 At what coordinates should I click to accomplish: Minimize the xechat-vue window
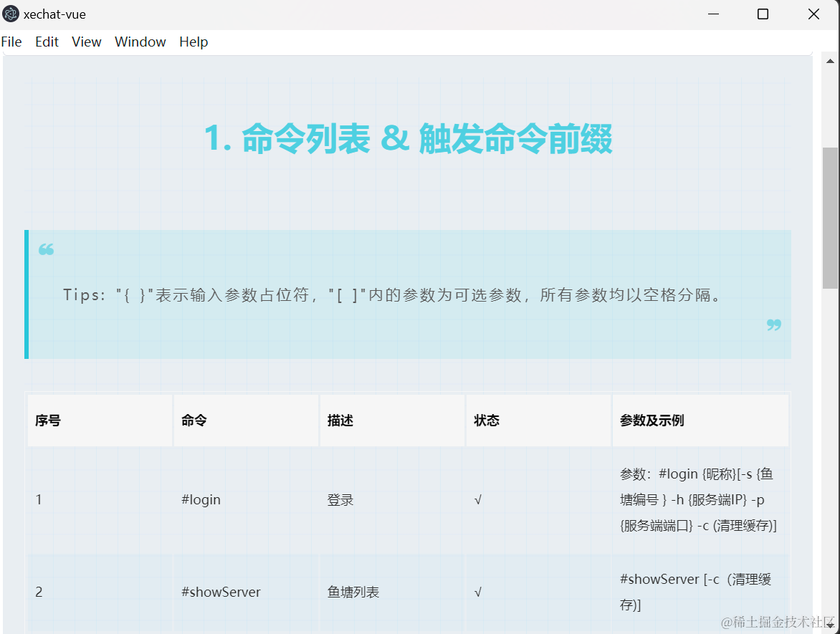pyautogui.click(x=713, y=14)
